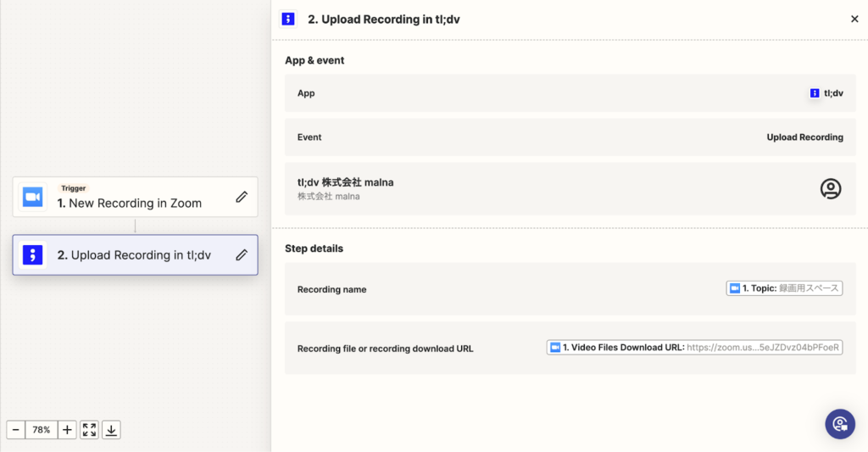Open the account profile icon for tl;dv
The image size is (868, 452).
pos(831,189)
